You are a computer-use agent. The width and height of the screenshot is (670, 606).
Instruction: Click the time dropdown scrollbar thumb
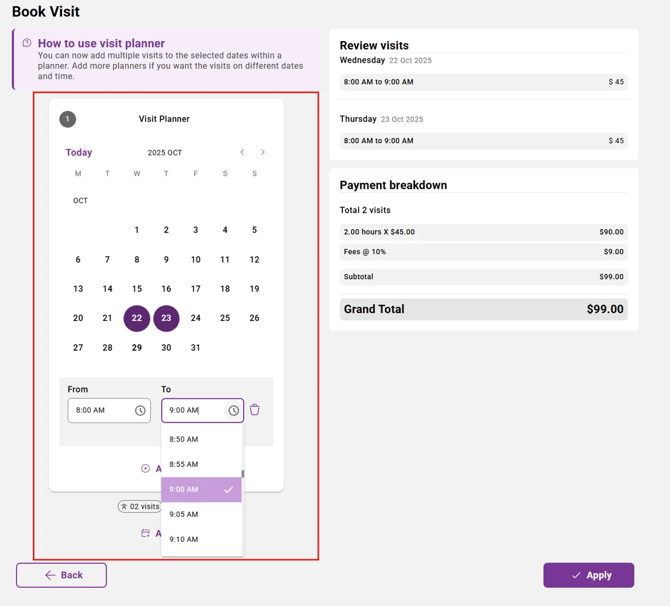click(x=243, y=474)
